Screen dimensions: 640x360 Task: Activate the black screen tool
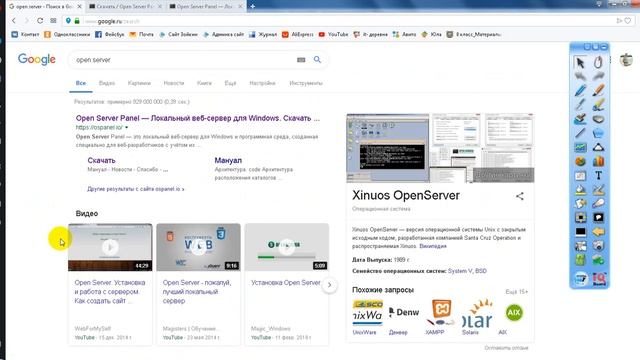(580, 232)
